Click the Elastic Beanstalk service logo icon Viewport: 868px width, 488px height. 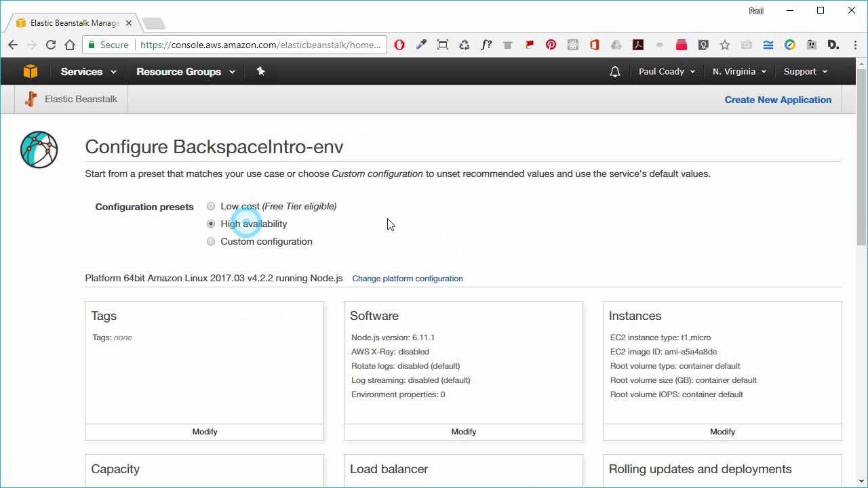pyautogui.click(x=31, y=99)
